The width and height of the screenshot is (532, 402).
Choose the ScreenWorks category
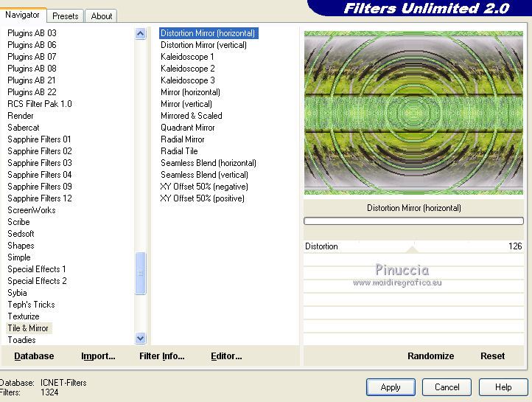coord(32,210)
